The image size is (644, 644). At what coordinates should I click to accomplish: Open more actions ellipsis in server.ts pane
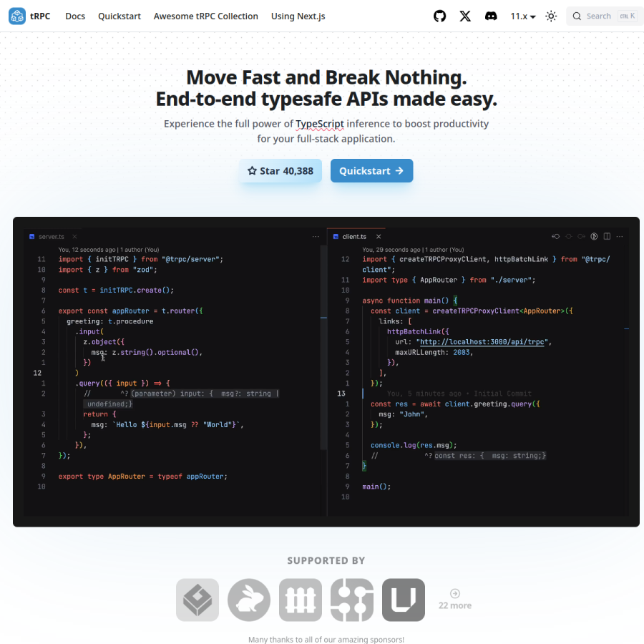316,237
